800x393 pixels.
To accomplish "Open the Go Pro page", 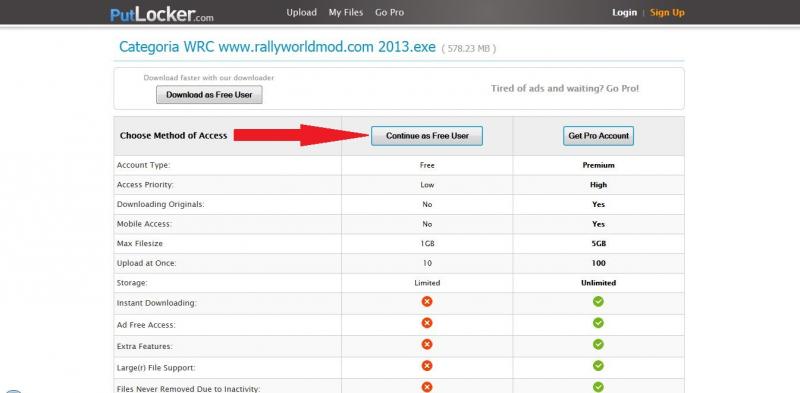I will [389, 13].
